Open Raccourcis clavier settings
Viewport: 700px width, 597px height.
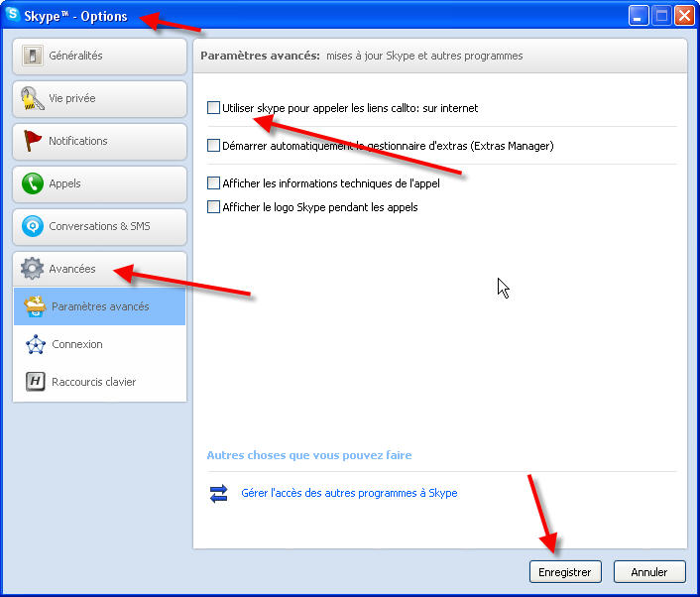click(99, 382)
